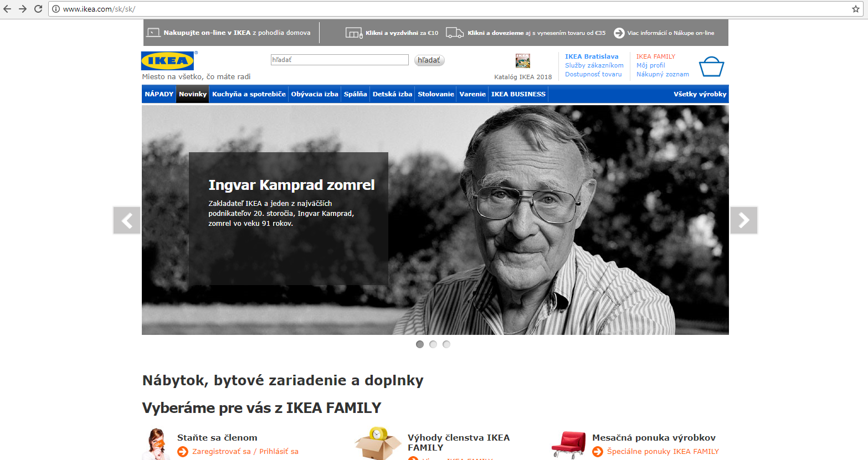Image resolution: width=868 pixels, height=460 pixels.
Task: Click orange arrow beside Špeciálne ponuky
Action: (x=598, y=452)
